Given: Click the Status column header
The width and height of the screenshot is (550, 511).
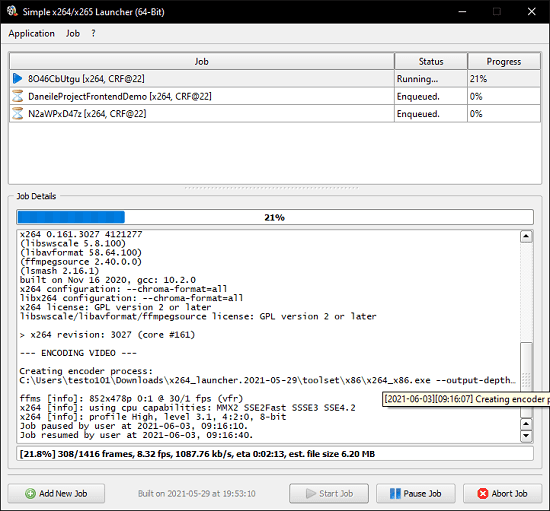Looking at the screenshot, I should click(431, 61).
